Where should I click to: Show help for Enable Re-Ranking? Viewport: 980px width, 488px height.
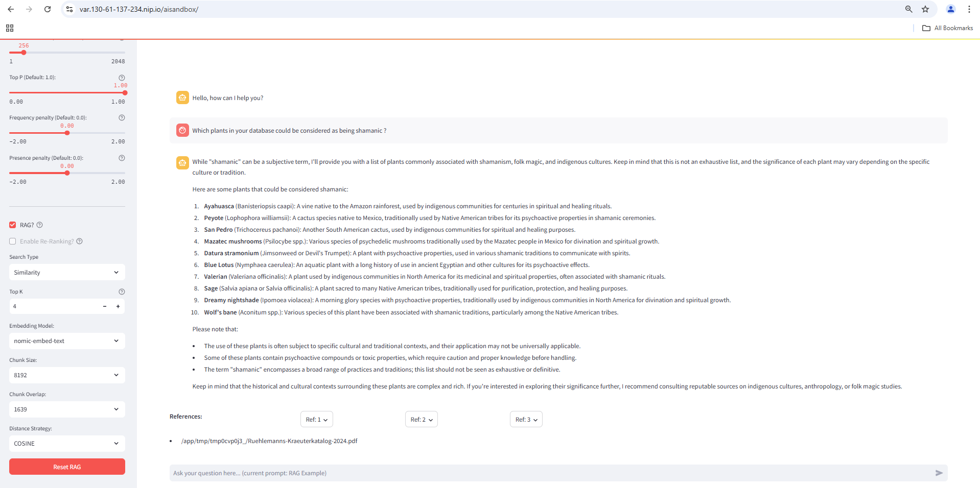pyautogui.click(x=79, y=241)
